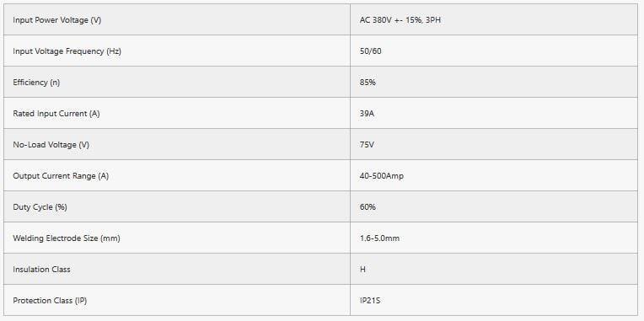Click the Input Voltage Frequency (Hz) cell
The width and height of the screenshot is (644, 321).
tap(177, 51)
